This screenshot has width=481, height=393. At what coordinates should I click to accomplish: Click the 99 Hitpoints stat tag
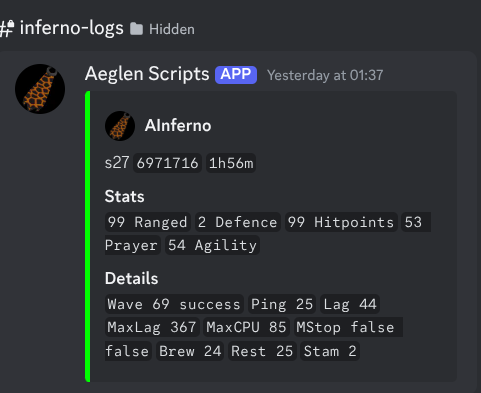(341, 222)
